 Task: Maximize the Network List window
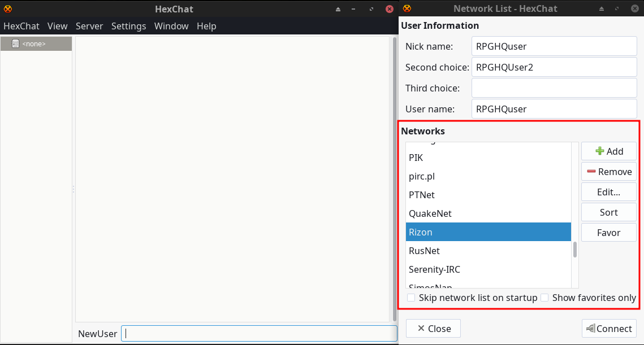click(x=617, y=8)
